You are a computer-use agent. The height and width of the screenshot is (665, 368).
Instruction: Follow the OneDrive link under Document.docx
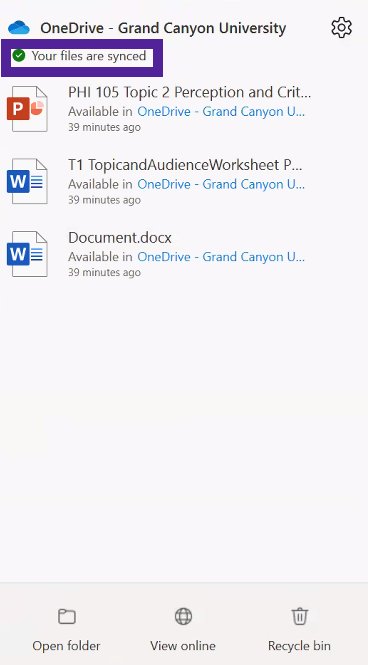pyautogui.click(x=221, y=257)
